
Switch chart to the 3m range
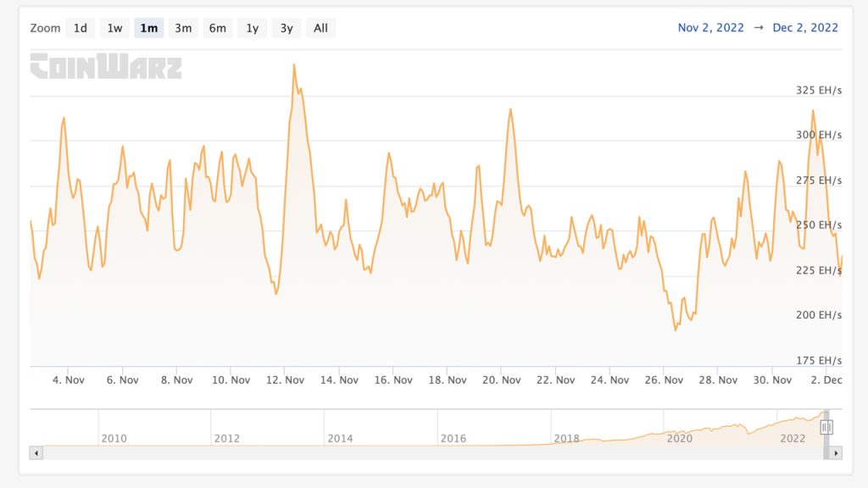(183, 27)
